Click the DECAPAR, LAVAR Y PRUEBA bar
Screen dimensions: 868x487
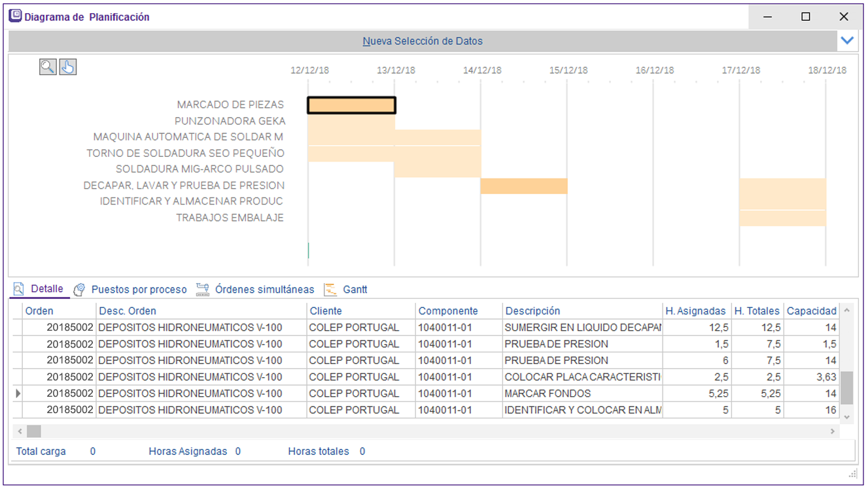tap(523, 186)
